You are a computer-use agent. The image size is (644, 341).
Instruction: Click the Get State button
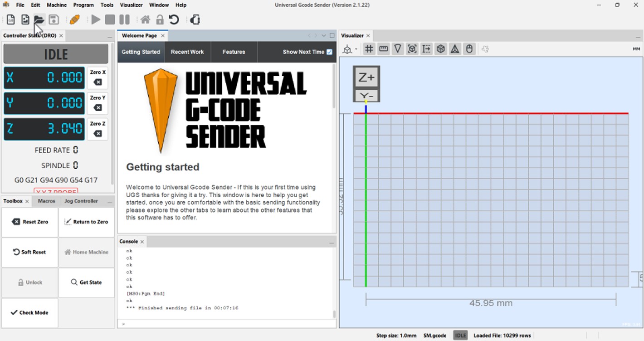tap(86, 282)
